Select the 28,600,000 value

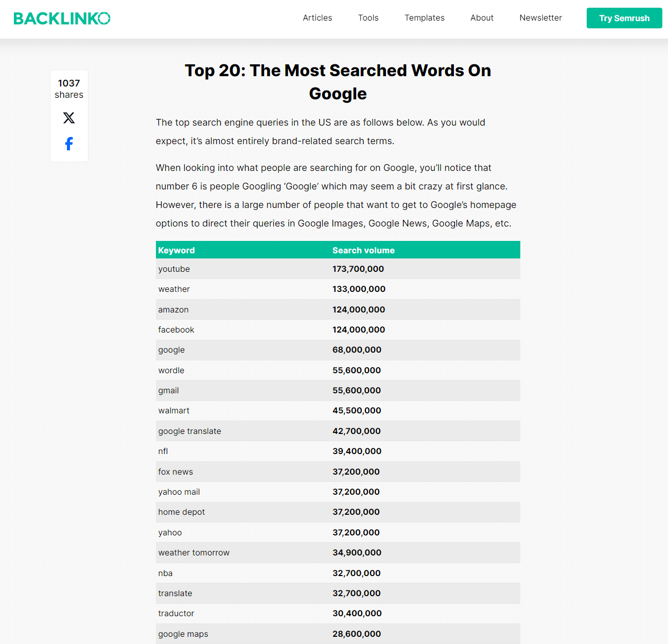(357, 634)
